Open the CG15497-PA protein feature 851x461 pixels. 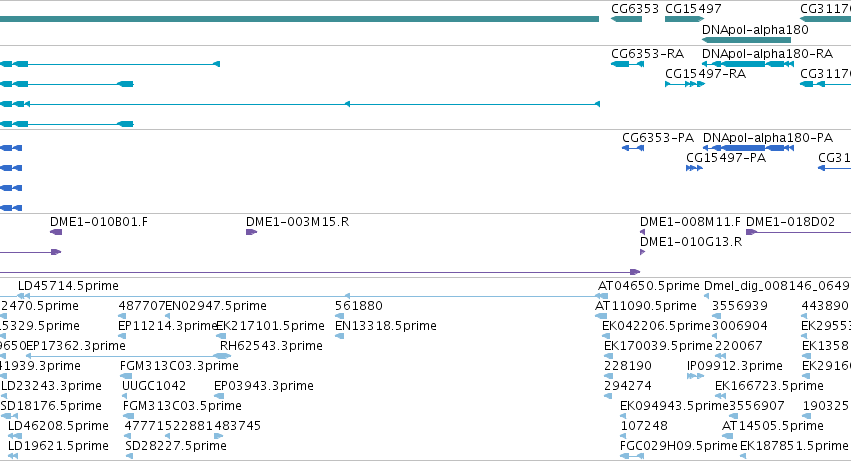[694, 168]
